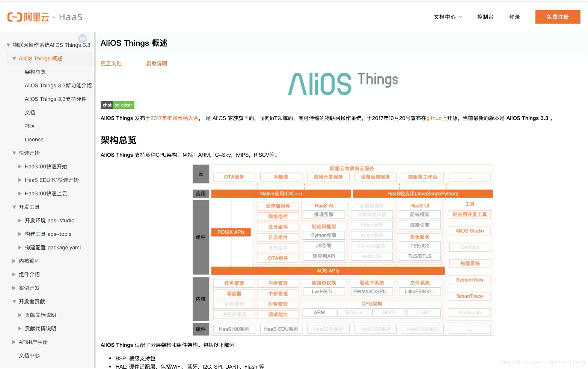The image size is (588, 369).
Task: Expand the HaaS EDU K1快速开始 arrow
Action: (x=20, y=180)
